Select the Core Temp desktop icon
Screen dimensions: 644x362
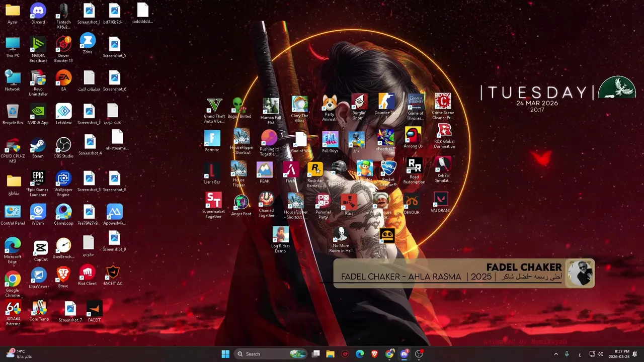[39, 311]
